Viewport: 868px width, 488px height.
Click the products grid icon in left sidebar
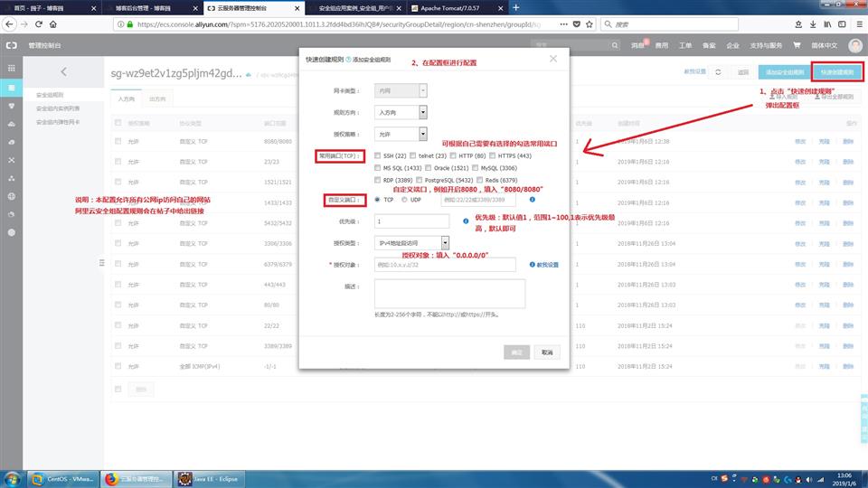(x=11, y=68)
